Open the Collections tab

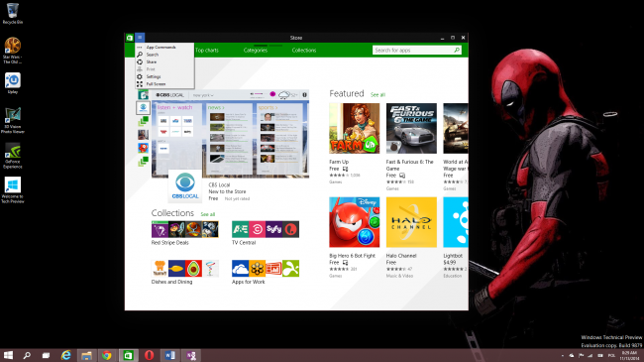(x=304, y=51)
